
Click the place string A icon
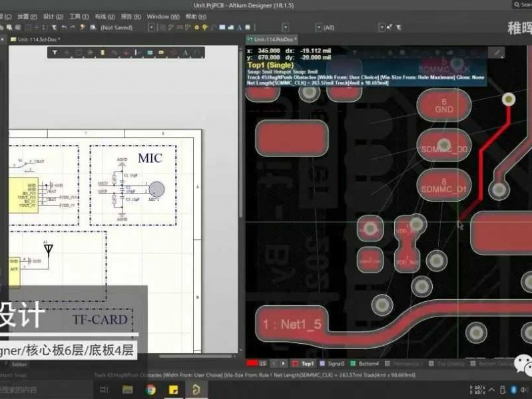tap(239, 27)
